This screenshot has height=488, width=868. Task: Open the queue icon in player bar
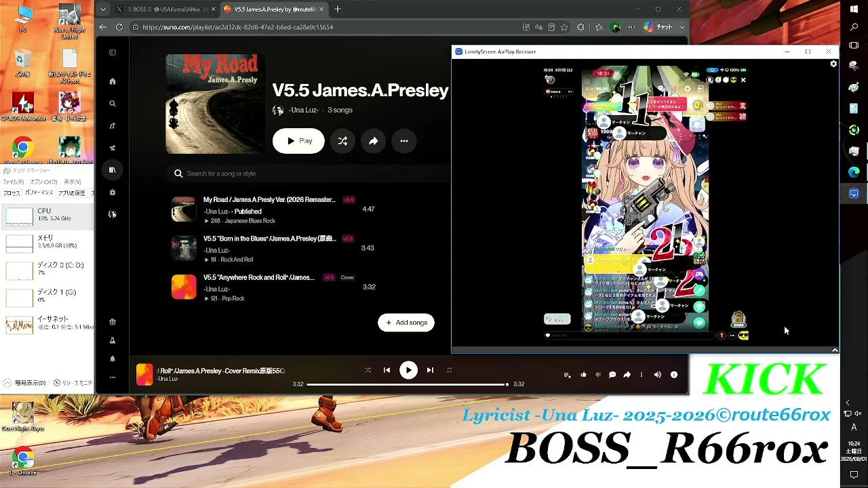[568, 375]
